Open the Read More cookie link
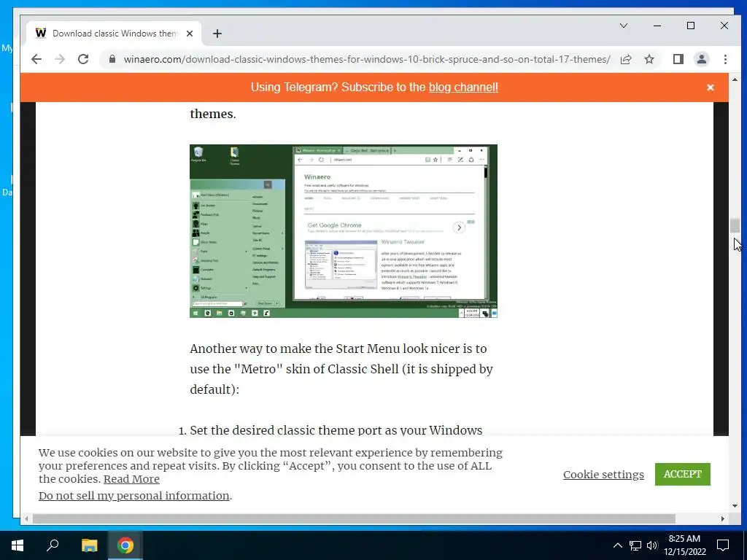The height and width of the screenshot is (560, 747). click(x=131, y=479)
